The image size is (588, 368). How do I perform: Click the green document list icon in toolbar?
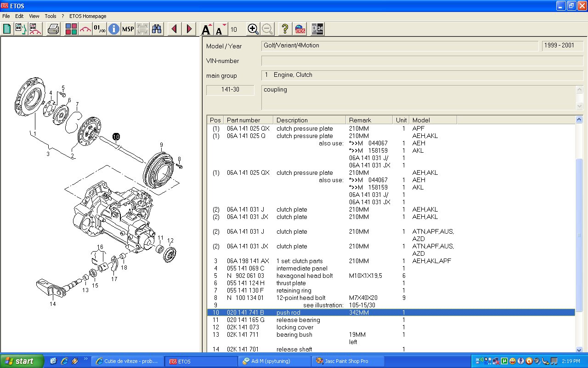[7, 29]
